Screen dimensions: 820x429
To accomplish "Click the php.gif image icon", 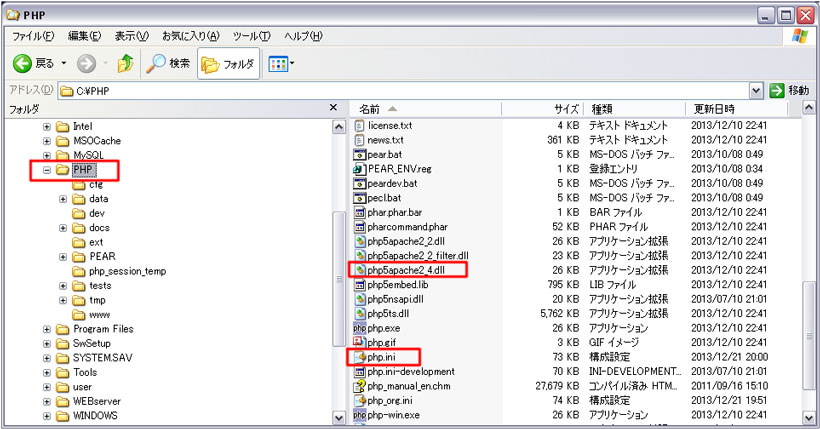I will tap(359, 343).
